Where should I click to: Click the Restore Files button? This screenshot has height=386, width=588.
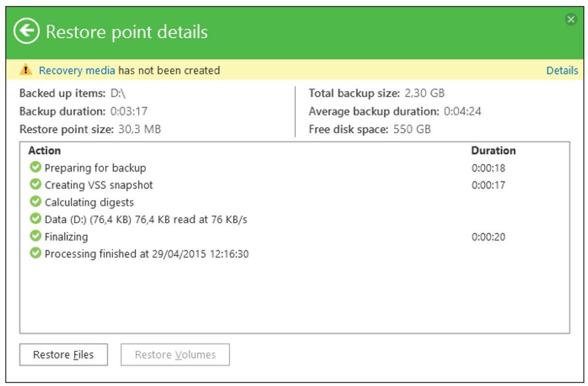click(64, 355)
